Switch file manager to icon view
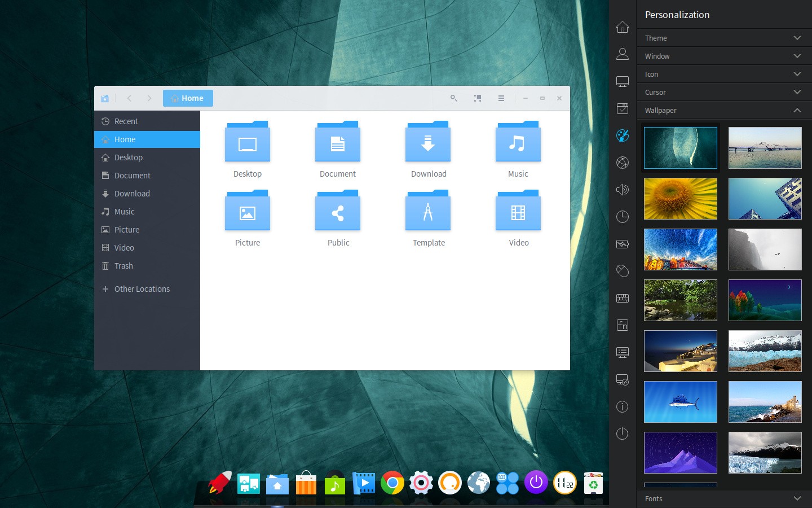 point(478,98)
